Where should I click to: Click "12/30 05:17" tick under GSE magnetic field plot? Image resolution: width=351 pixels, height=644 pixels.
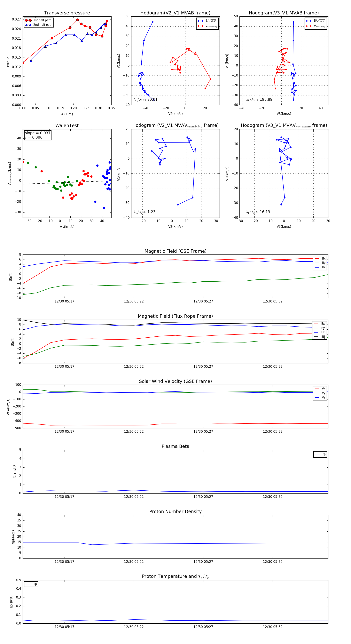click(65, 302)
